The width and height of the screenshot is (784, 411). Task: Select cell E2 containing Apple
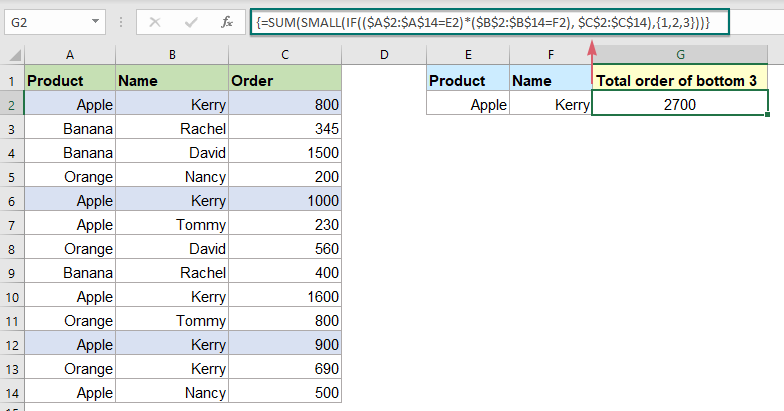point(468,103)
